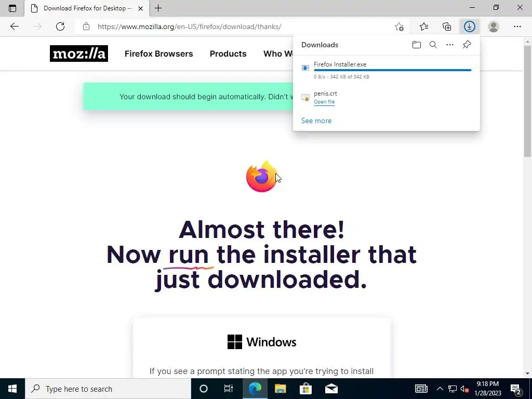The width and height of the screenshot is (532, 399).
Task: Open the Collections icon
Action: 447,26
